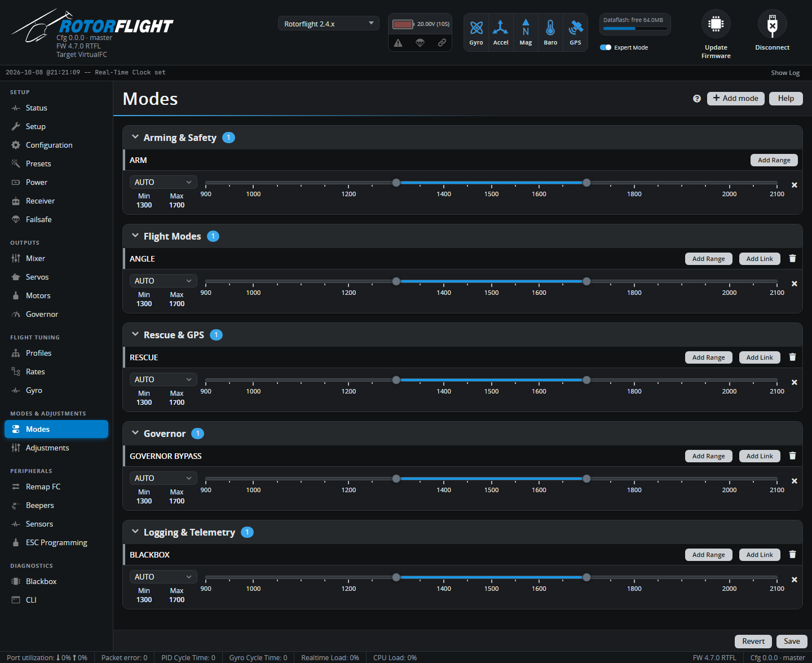
Task: Click the Help button
Action: click(786, 99)
